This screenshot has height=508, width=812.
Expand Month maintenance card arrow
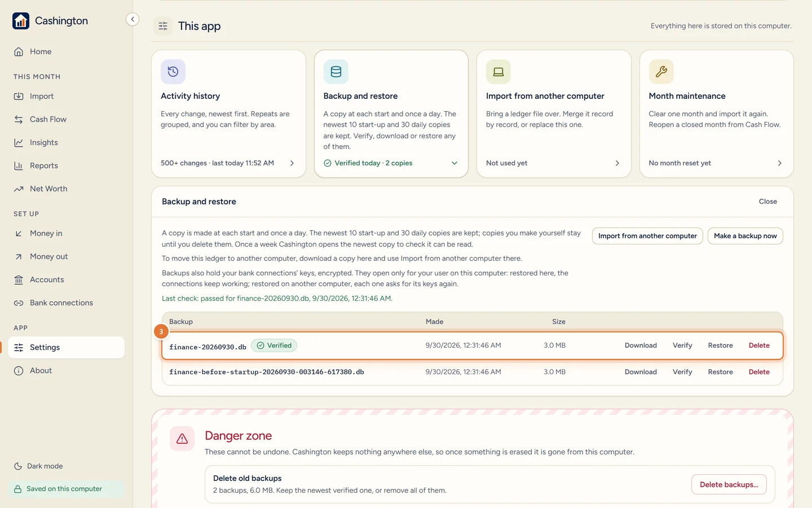tap(780, 163)
